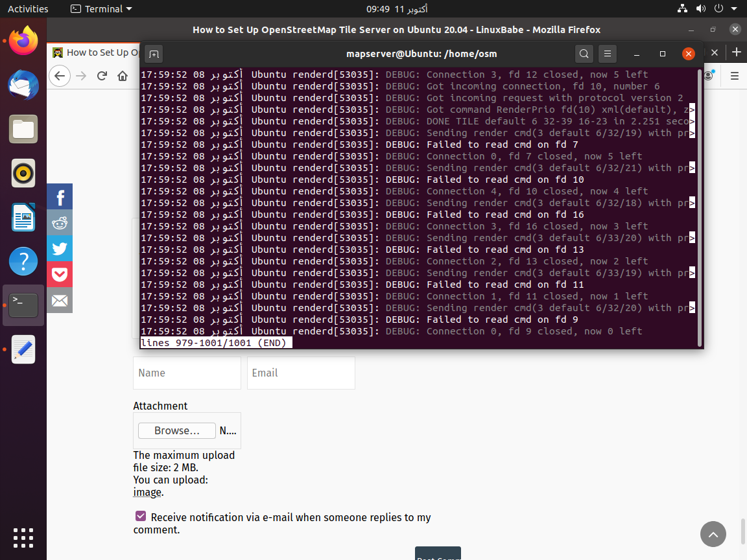
Task: Open the Firefox application menu
Action: [x=735, y=76]
